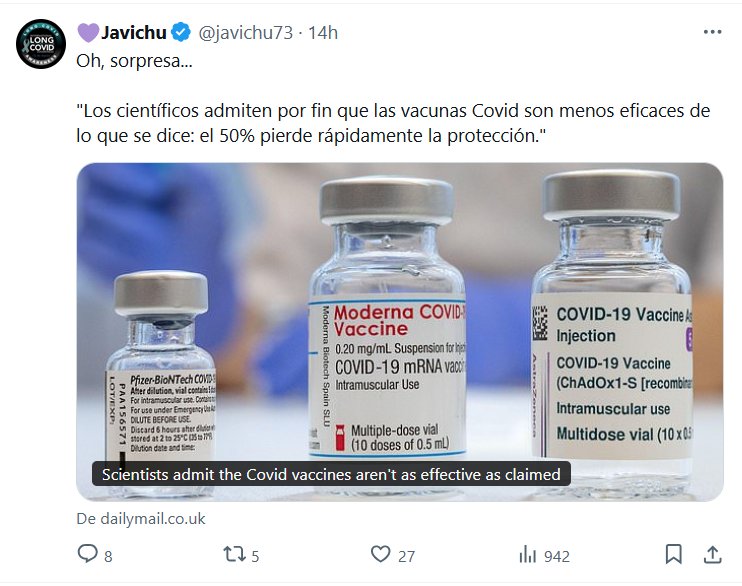Click the tweet text about vacunas Covid
The height and width of the screenshot is (586, 742).
(393, 123)
